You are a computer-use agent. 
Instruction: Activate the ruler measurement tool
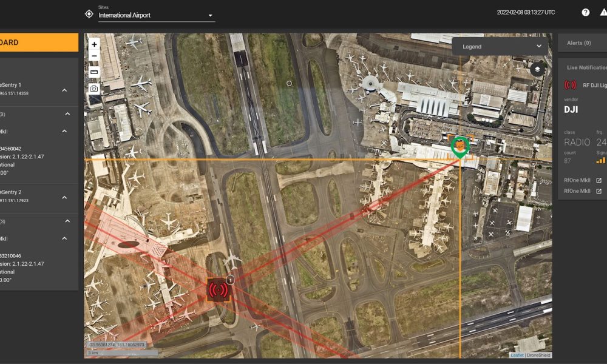point(94,72)
